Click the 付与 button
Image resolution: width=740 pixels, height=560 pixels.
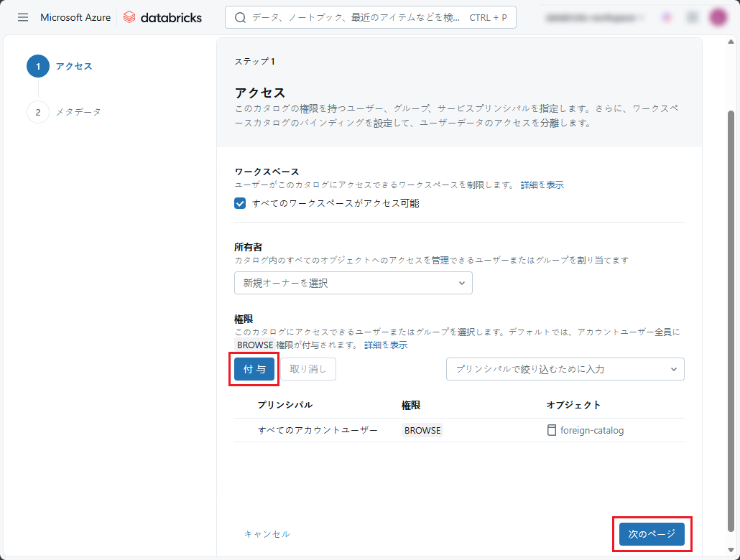[x=254, y=369]
